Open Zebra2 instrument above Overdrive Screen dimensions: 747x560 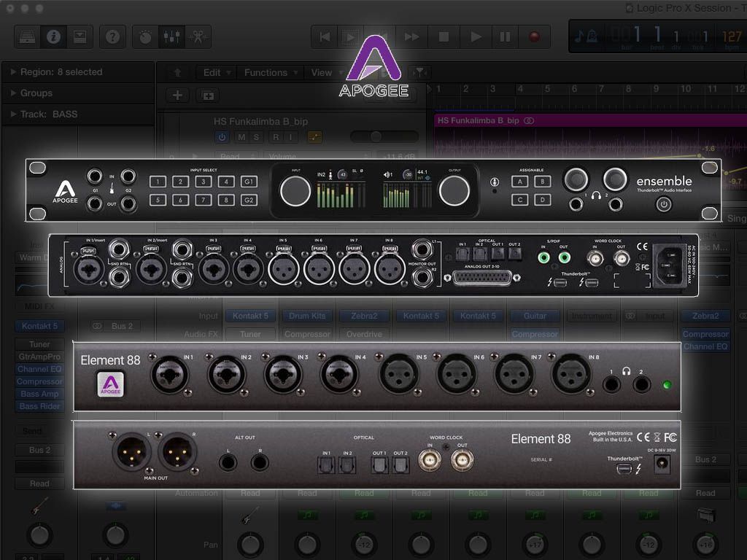(364, 316)
